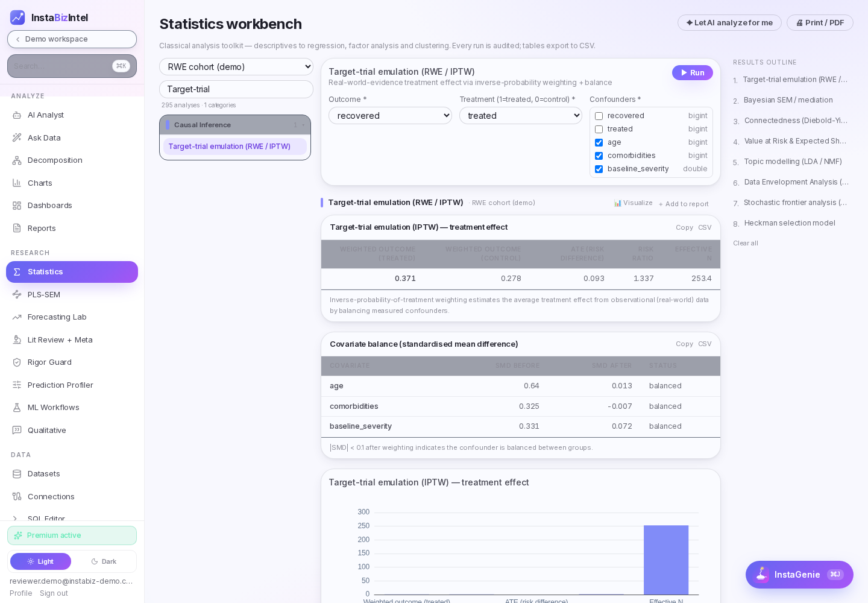Image resolution: width=868 pixels, height=603 pixels.
Task: Open the Demo workspace switcher
Action: pos(72,39)
